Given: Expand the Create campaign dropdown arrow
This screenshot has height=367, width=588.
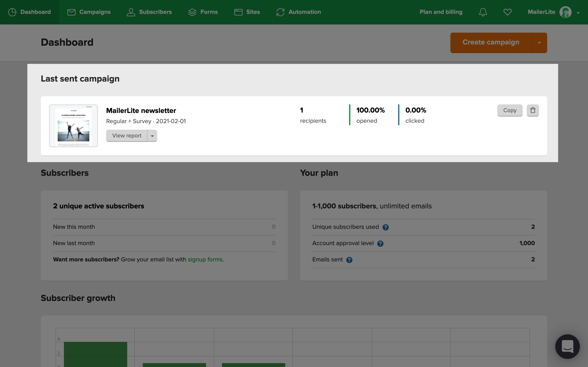Looking at the screenshot, I should [x=539, y=43].
